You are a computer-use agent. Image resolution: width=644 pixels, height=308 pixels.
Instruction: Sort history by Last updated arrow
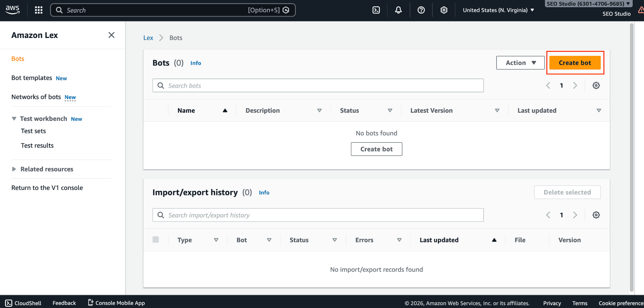(x=494, y=240)
